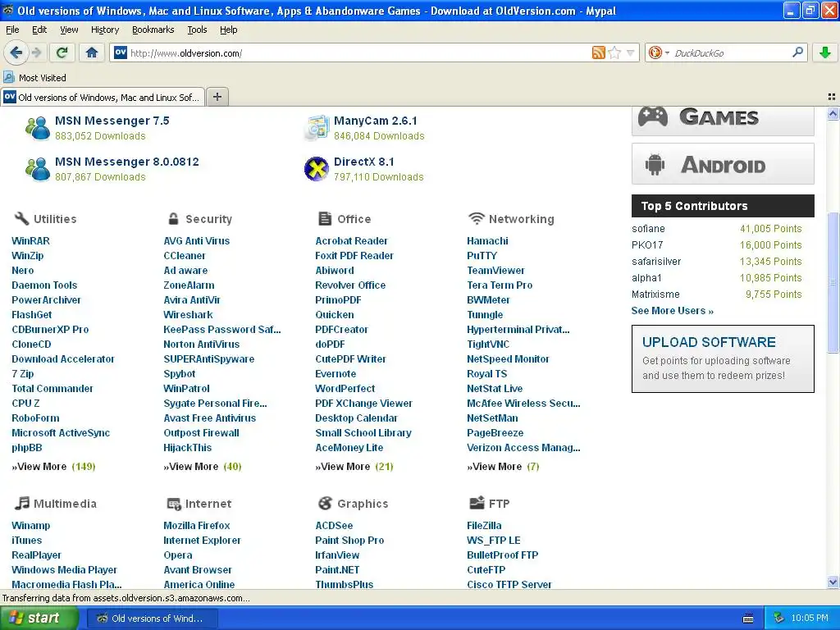Click the Utilities wrench icon

click(x=21, y=218)
